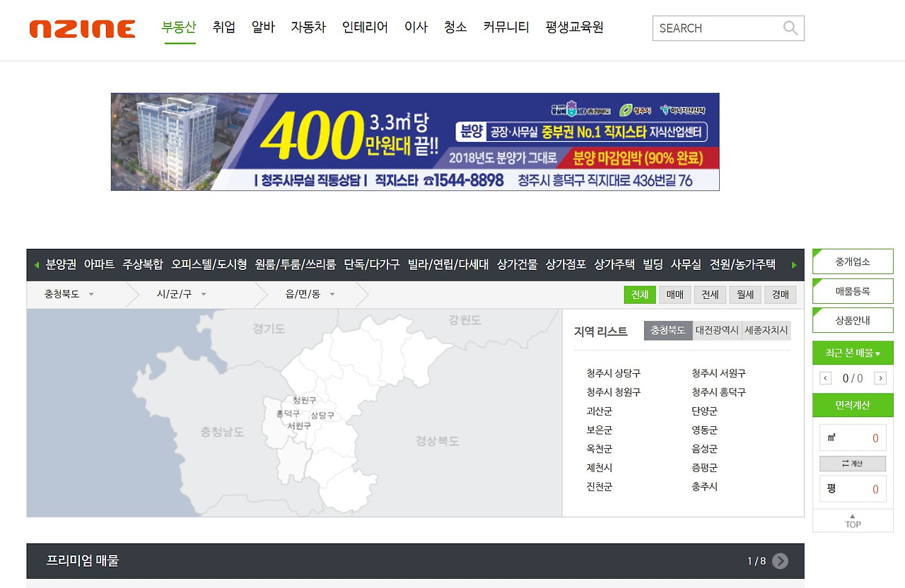Click the TOP arrow to scroll up

click(x=852, y=521)
